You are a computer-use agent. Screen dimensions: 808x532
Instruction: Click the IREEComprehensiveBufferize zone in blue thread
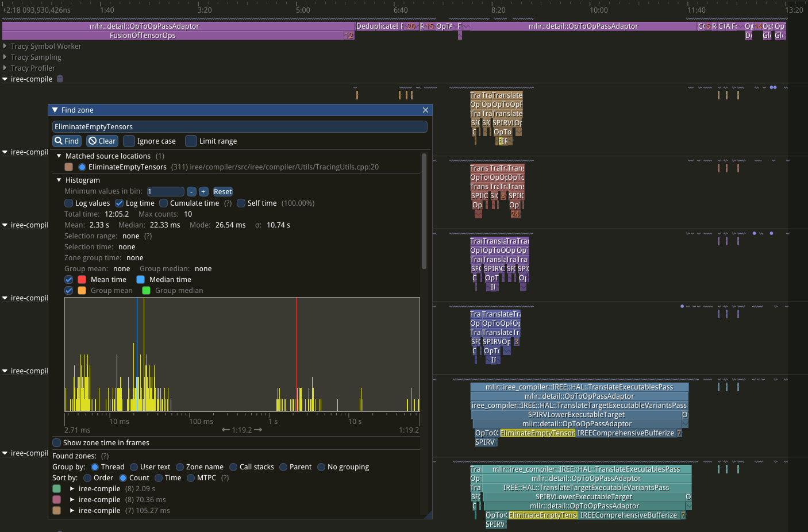(x=626, y=433)
